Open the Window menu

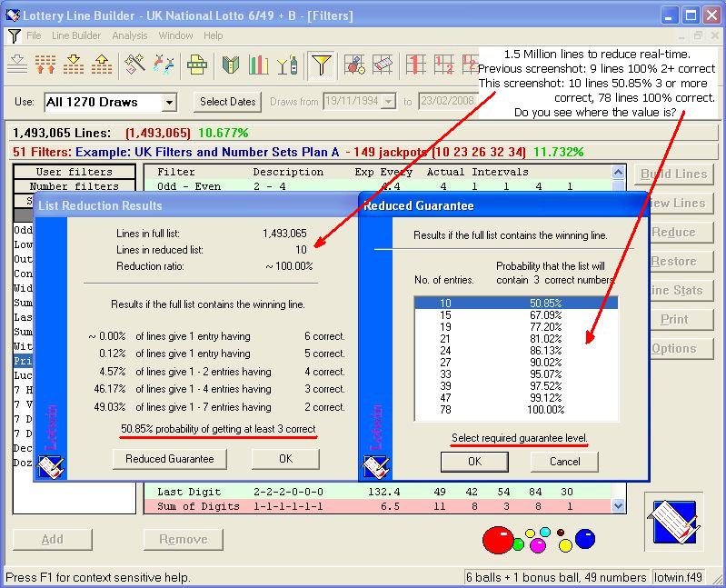click(x=175, y=35)
